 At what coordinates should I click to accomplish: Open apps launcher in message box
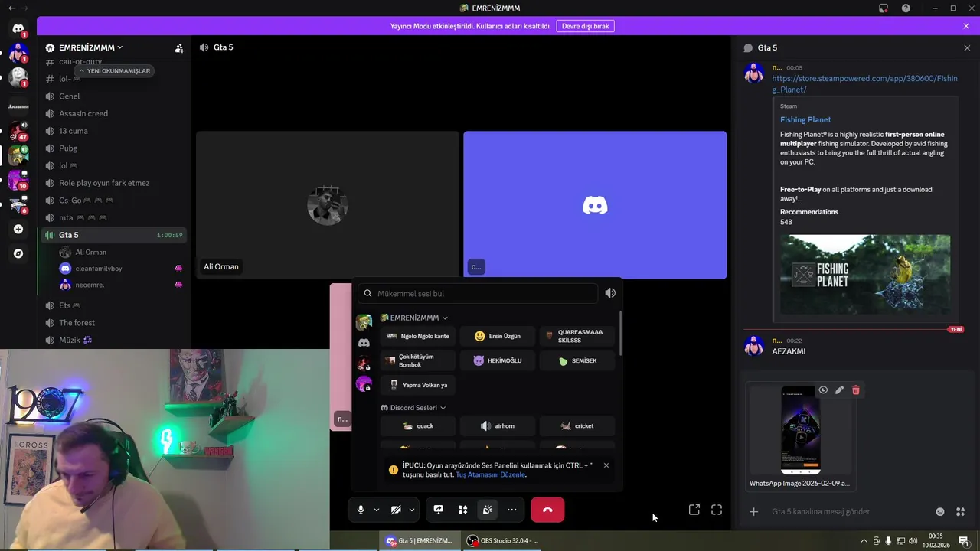tap(961, 511)
